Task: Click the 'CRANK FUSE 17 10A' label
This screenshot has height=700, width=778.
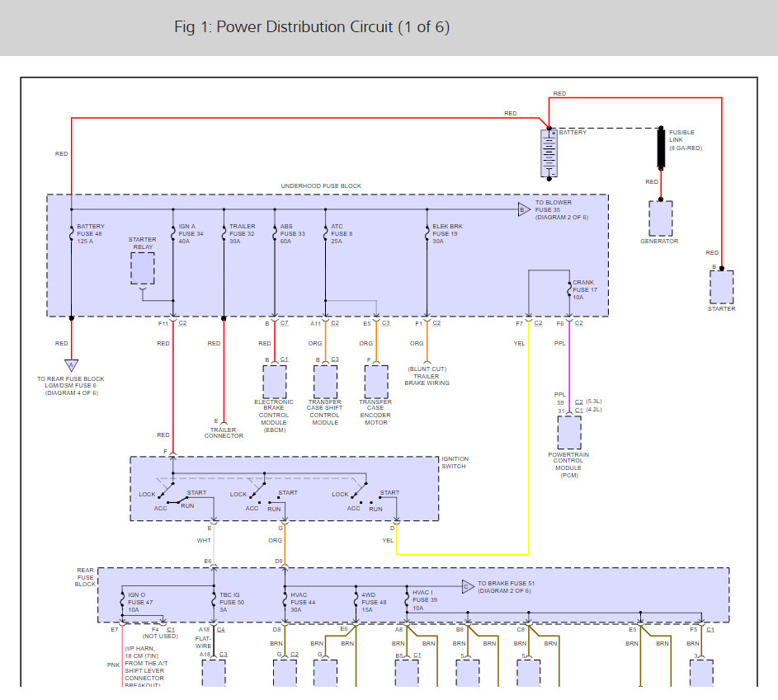Action: coord(585,290)
